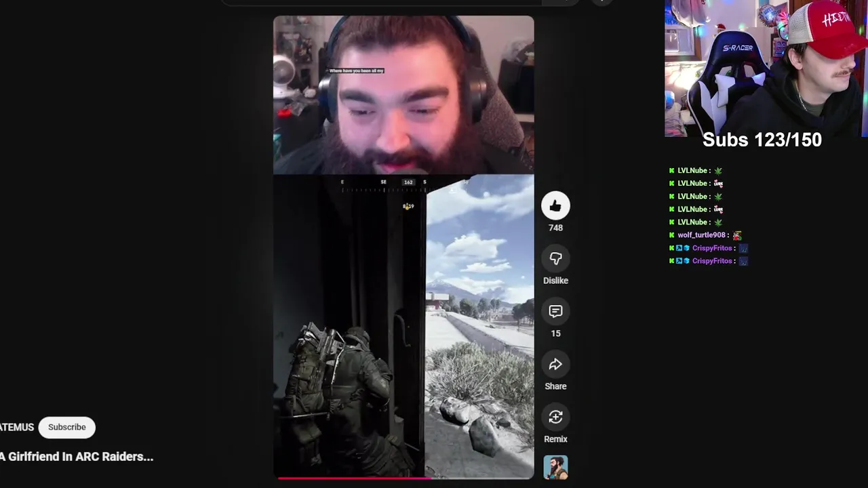The width and height of the screenshot is (868, 488).
Task: Click the streamer webcam overlay
Action: [x=766, y=68]
